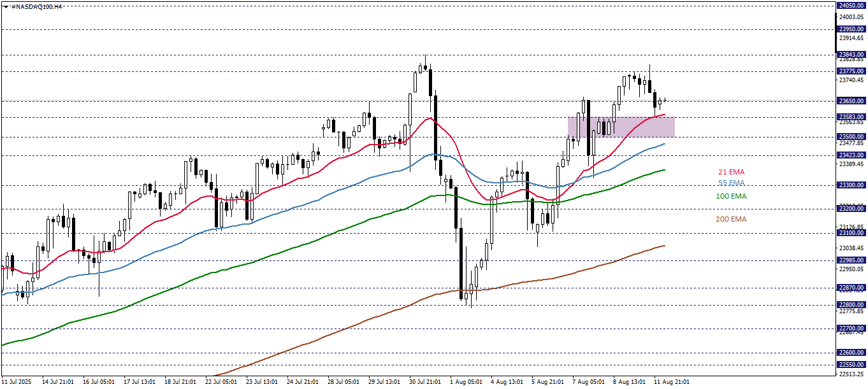Click the 11 Jul 2025 date label
This screenshot has height=389, width=868.
[15, 382]
